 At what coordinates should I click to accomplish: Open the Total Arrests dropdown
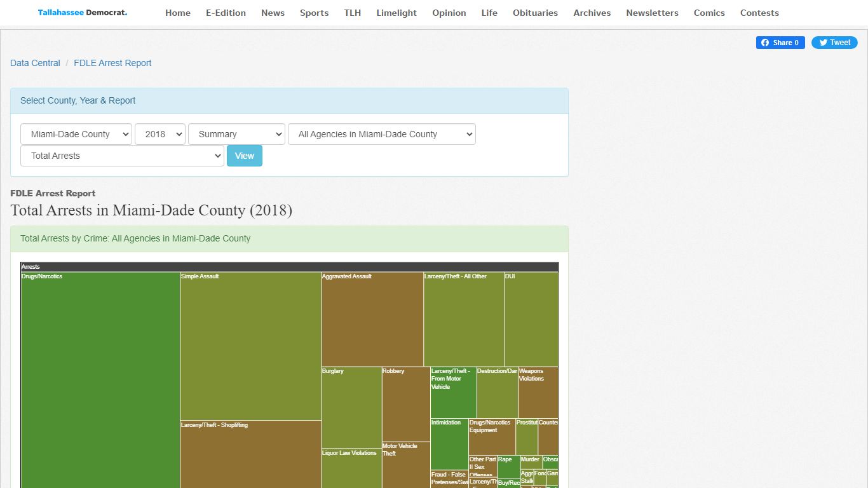(x=122, y=156)
